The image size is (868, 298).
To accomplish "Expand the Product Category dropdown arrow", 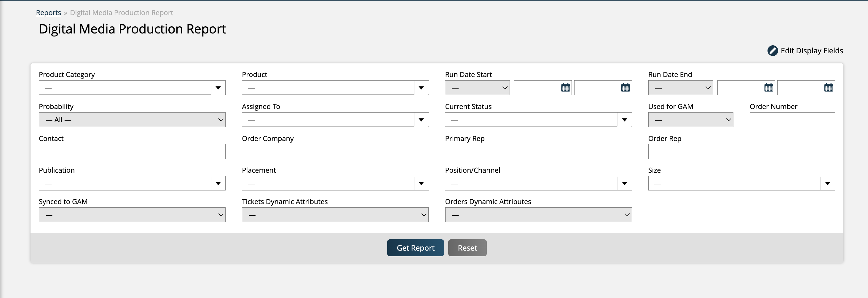I will (x=218, y=88).
